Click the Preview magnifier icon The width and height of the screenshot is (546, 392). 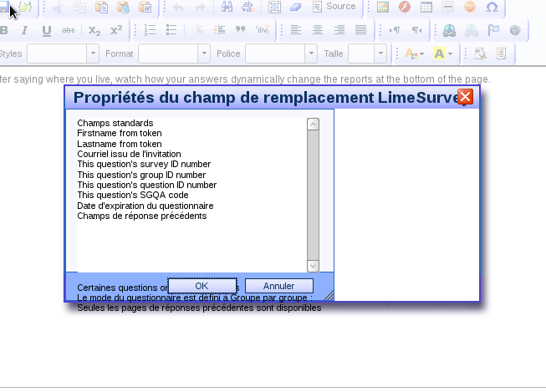pyautogui.click(x=481, y=53)
